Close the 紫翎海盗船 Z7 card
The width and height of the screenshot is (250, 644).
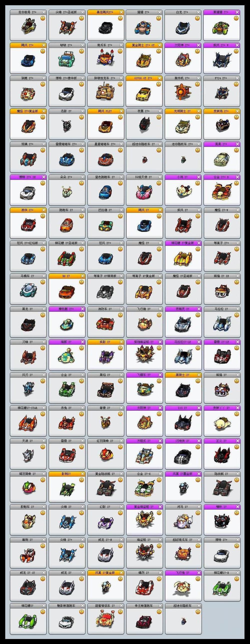[160, 342]
